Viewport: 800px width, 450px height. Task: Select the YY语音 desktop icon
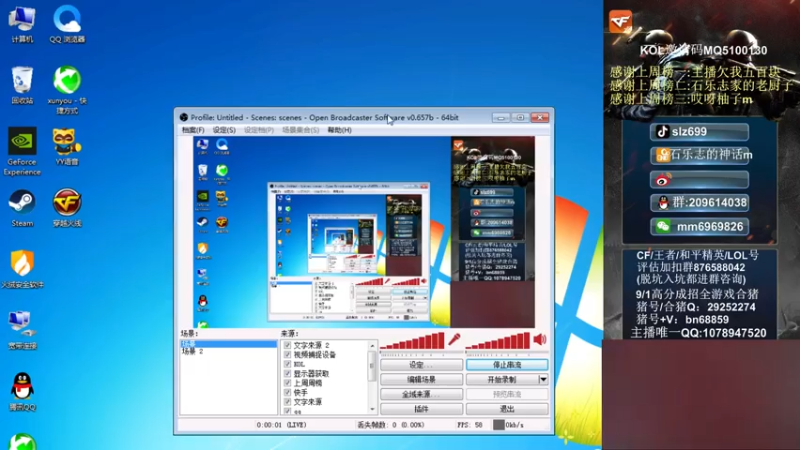tap(67, 147)
